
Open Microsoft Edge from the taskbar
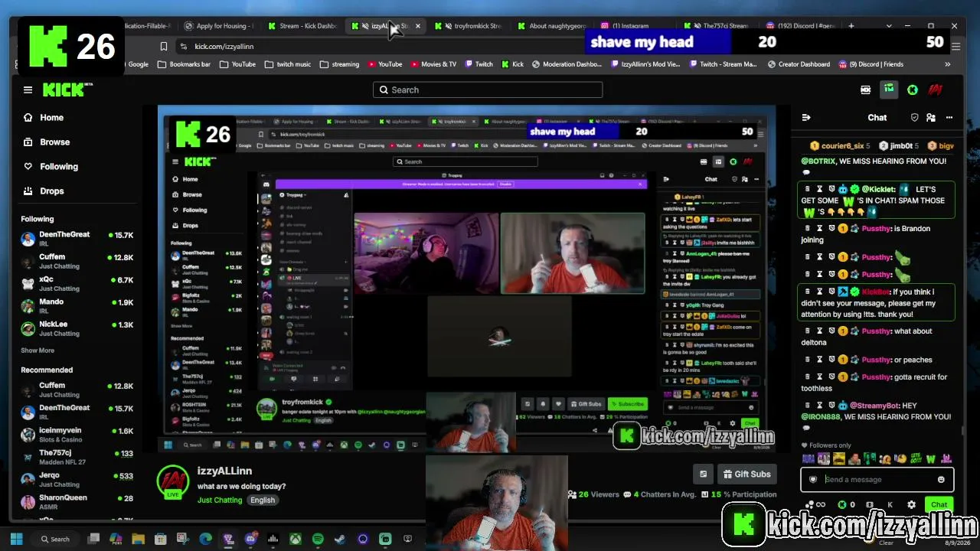click(x=206, y=540)
